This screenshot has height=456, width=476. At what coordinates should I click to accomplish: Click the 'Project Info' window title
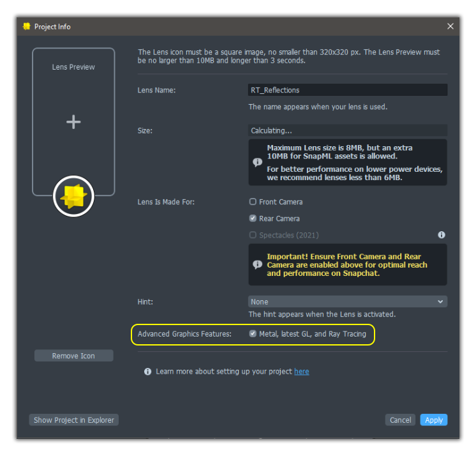[x=52, y=27]
